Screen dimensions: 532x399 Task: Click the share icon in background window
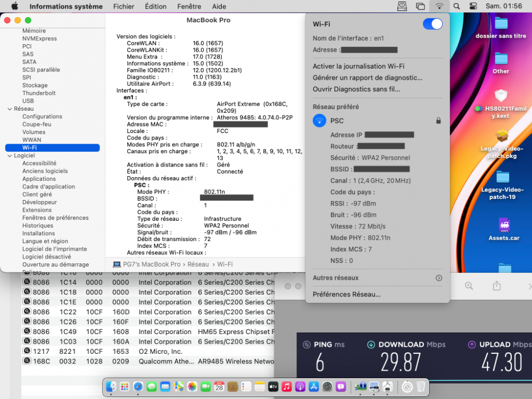tap(497, 286)
